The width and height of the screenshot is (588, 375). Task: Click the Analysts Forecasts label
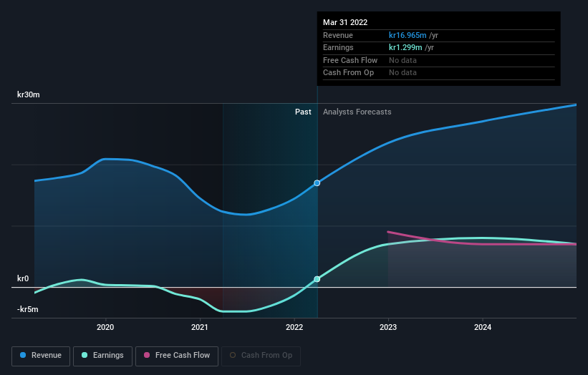point(357,112)
